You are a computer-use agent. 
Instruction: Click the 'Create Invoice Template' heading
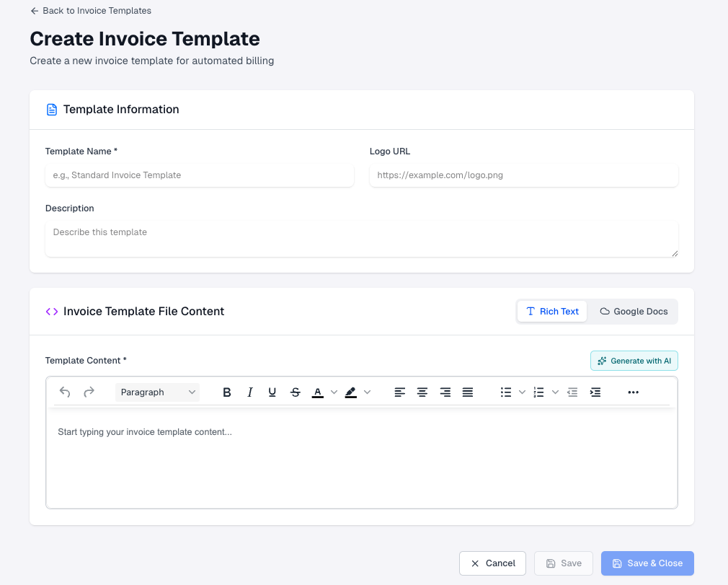click(145, 38)
